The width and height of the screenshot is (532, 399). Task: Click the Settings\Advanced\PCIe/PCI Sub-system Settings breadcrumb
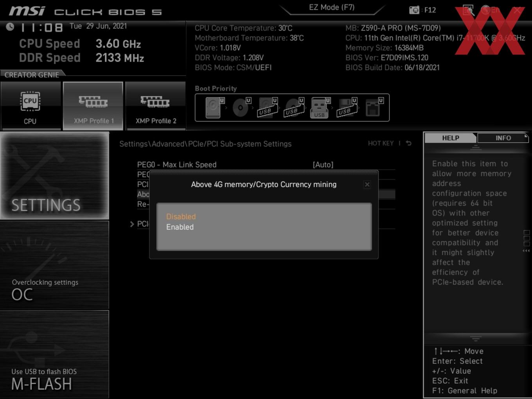[x=205, y=144]
